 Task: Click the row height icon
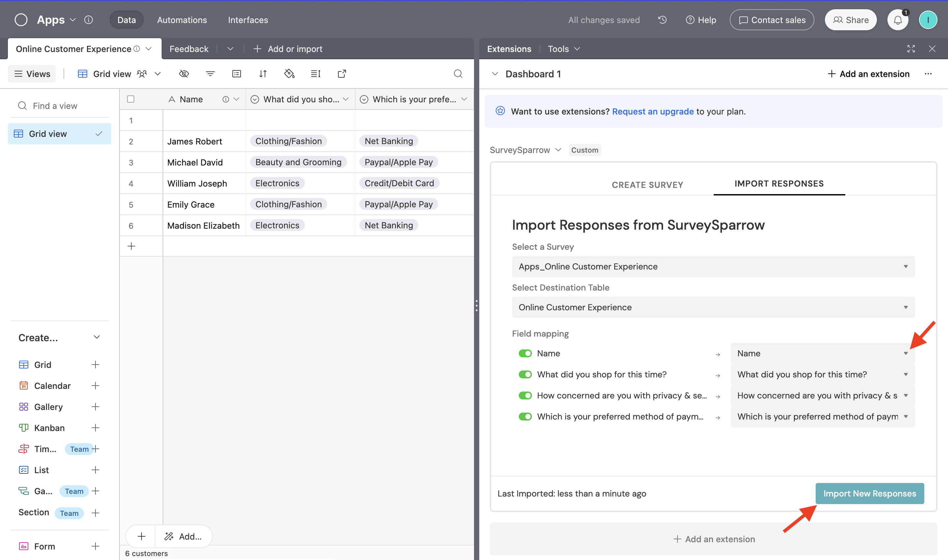click(315, 74)
